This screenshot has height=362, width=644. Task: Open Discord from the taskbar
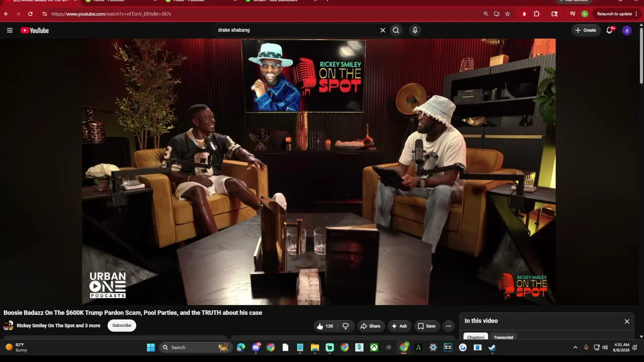(256, 347)
